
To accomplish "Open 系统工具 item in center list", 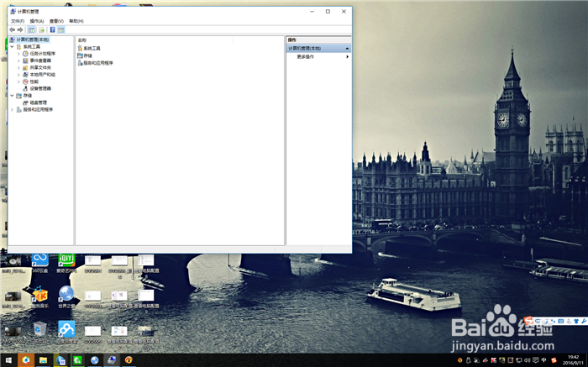I will click(x=89, y=49).
